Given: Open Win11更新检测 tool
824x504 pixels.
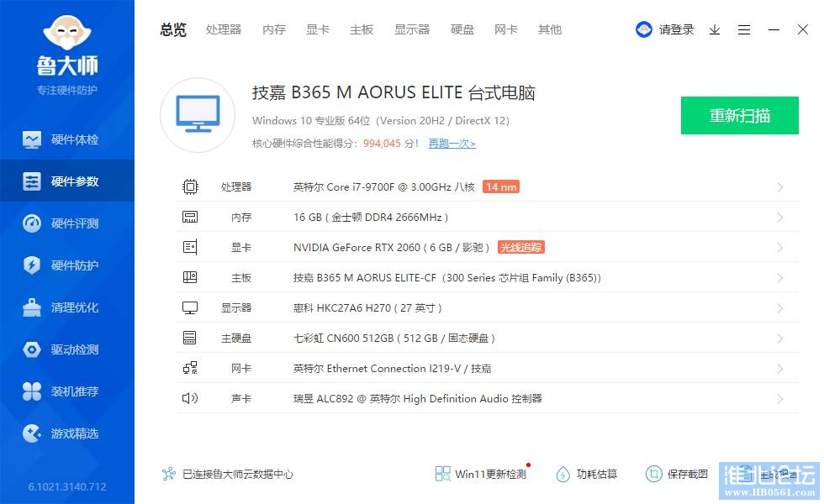Looking at the screenshot, I should click(x=481, y=474).
